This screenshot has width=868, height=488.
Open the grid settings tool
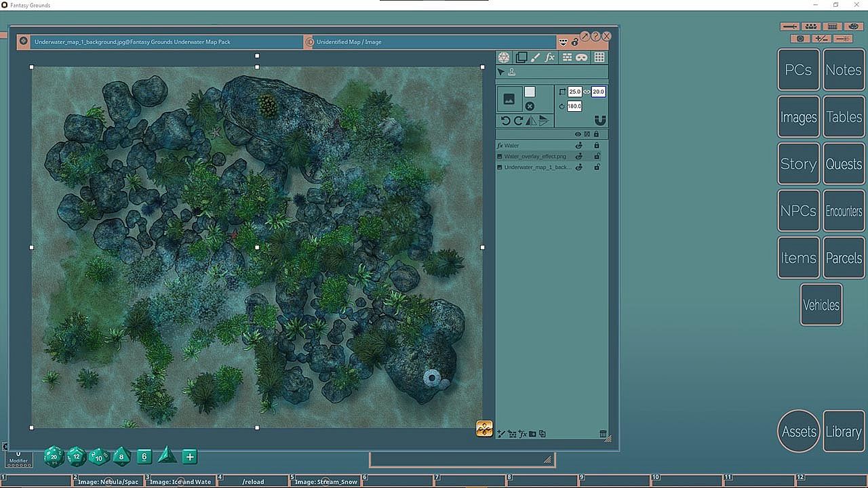point(599,58)
